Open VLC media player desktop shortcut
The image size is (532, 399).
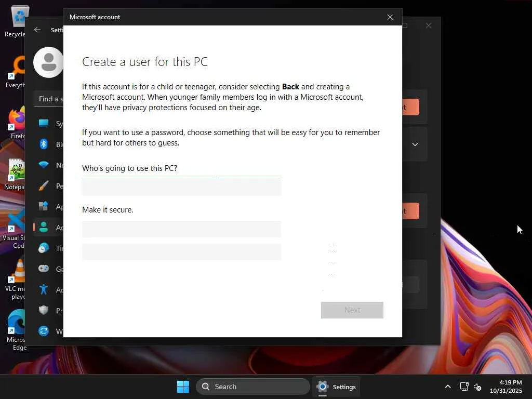coord(16,279)
